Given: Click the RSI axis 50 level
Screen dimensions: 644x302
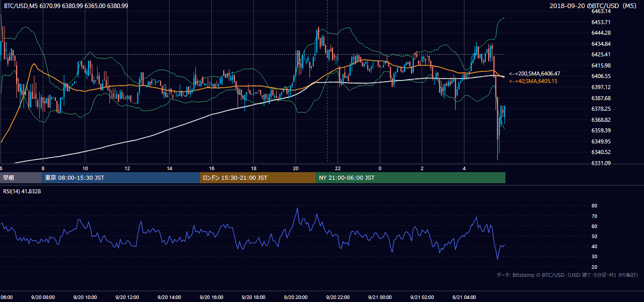Looking at the screenshot, I should 594,237.
